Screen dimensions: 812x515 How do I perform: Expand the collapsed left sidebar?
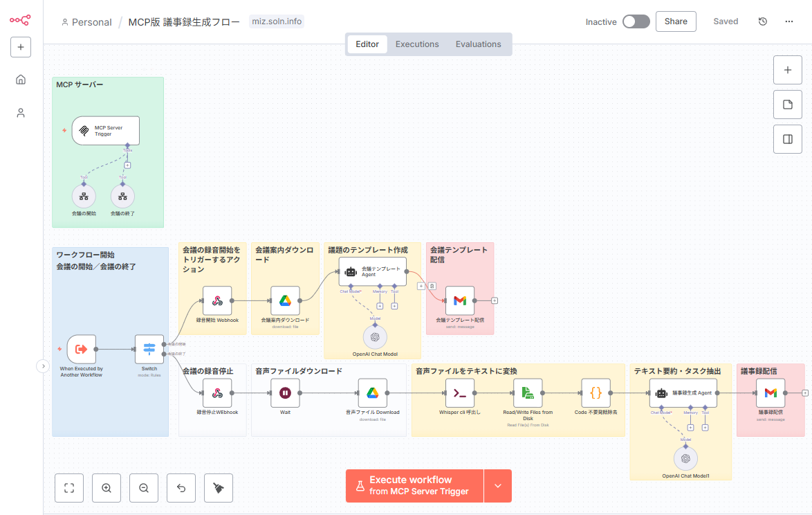(x=43, y=365)
